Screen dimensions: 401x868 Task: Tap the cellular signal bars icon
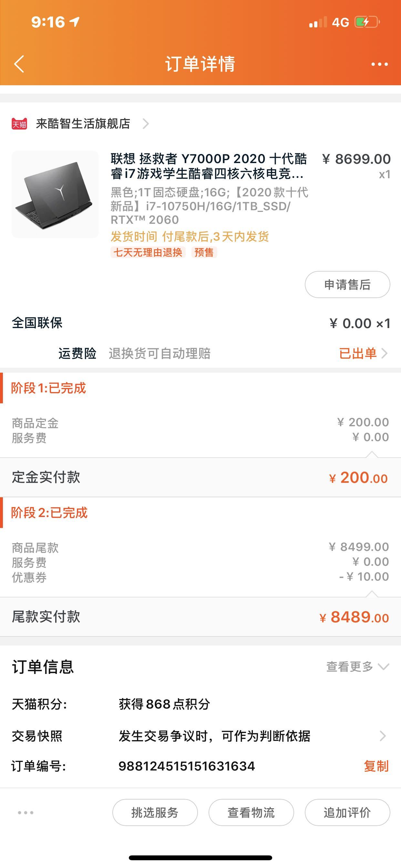[318, 22]
